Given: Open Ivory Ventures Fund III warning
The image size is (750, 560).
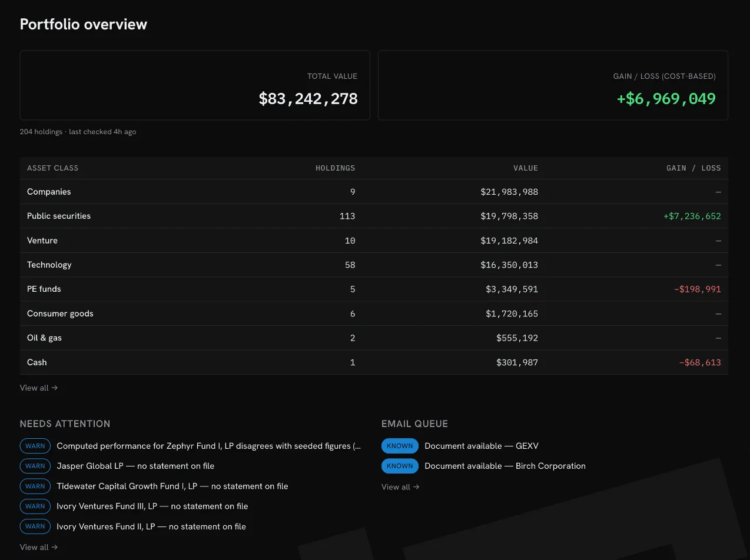Looking at the screenshot, I should (x=152, y=506).
